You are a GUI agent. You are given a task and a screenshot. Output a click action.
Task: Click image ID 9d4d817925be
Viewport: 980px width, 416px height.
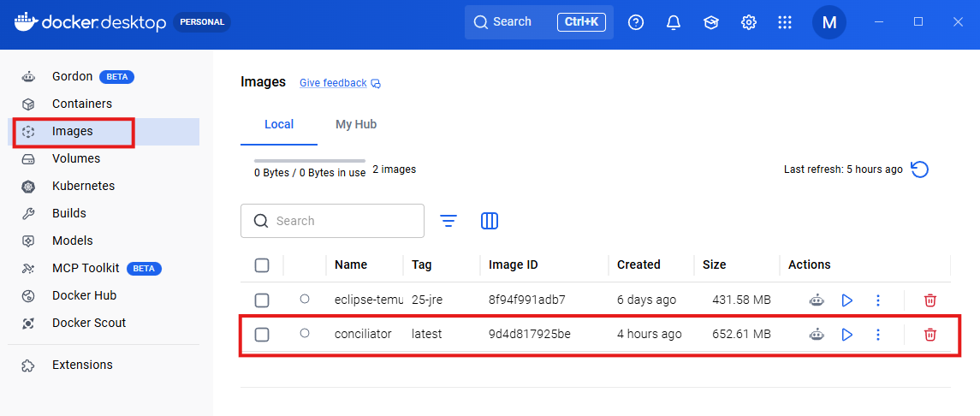530,334
